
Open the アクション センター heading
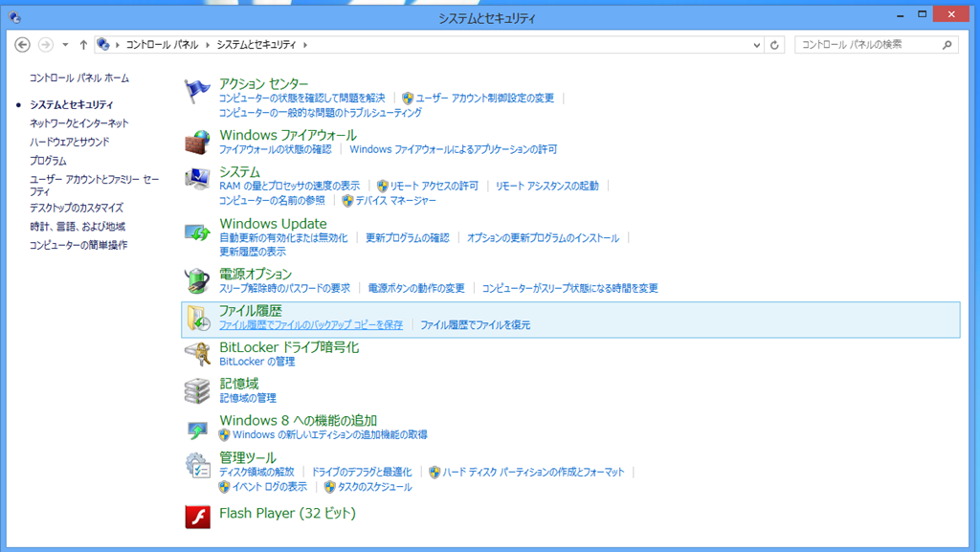264,83
